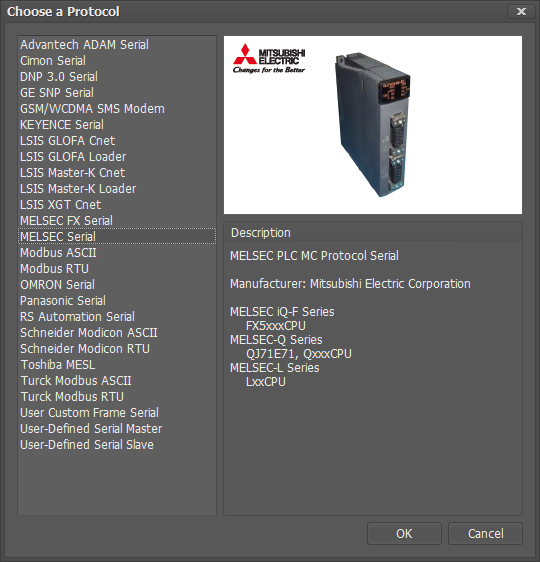The height and width of the screenshot is (562, 540).
Task: Confirm selection with OK button
Action: pos(404,534)
